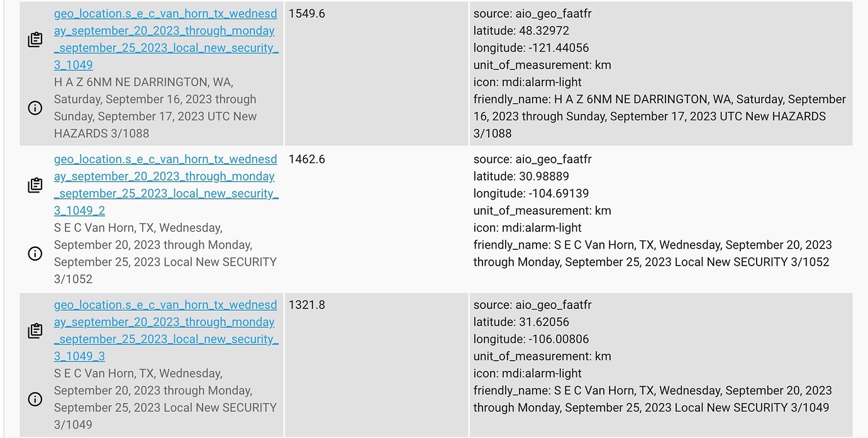Open info icon for SECURITY 3/1052 entity

(x=35, y=253)
